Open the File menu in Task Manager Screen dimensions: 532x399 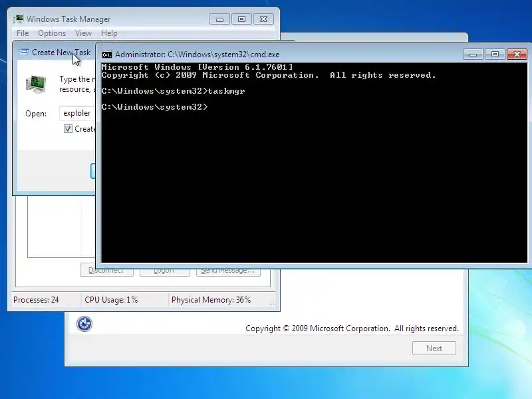pyautogui.click(x=23, y=33)
